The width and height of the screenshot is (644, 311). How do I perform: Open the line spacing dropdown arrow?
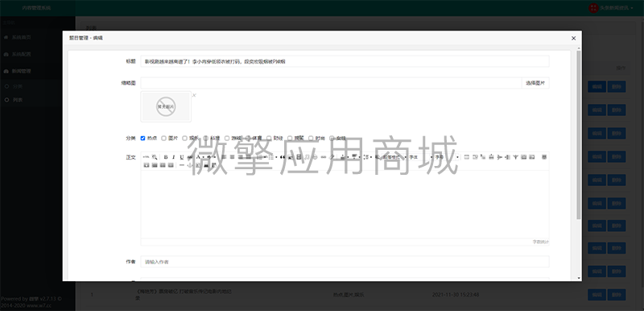point(371,157)
